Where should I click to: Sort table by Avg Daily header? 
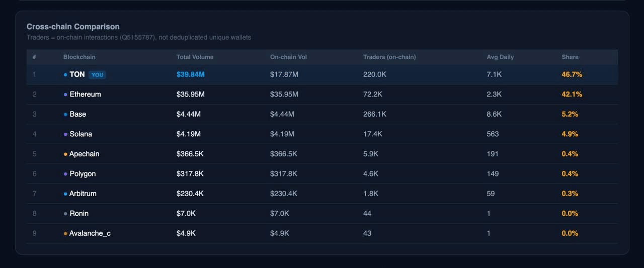(500, 57)
